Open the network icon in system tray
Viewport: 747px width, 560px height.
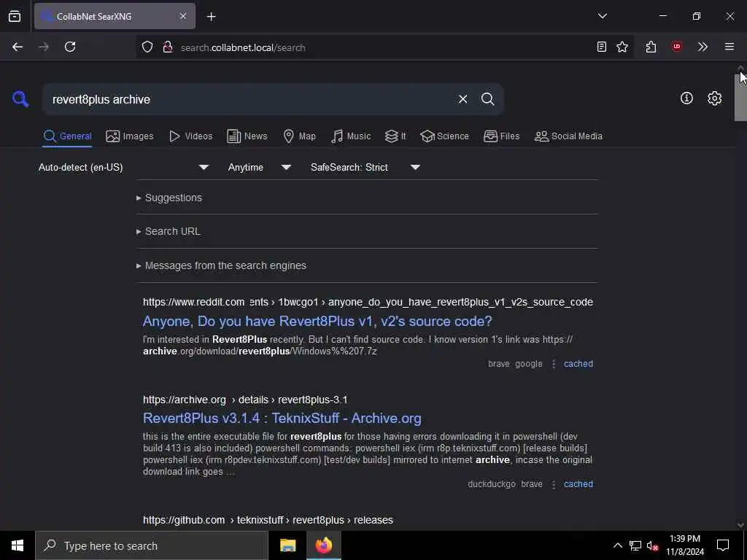coord(635,545)
